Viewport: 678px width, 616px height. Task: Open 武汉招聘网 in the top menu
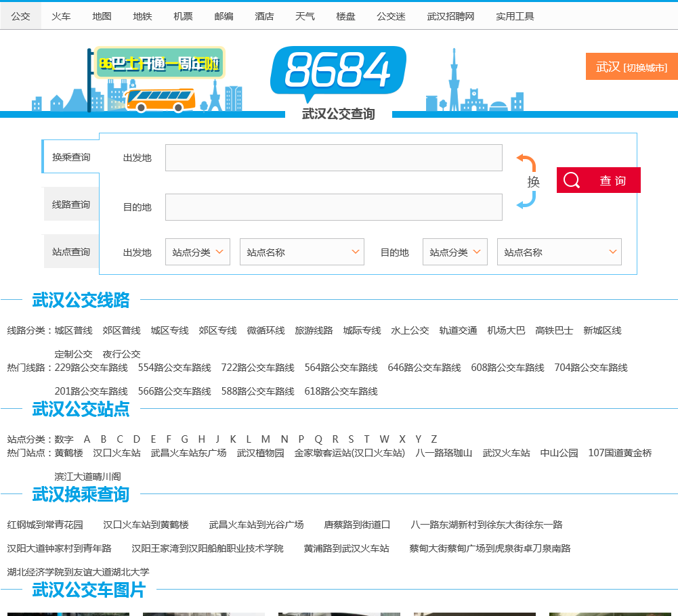click(x=450, y=16)
